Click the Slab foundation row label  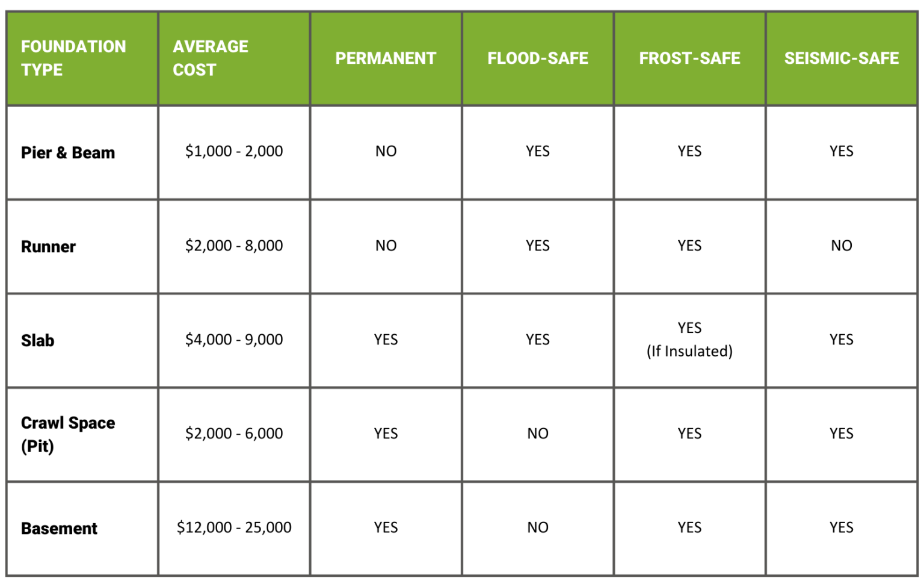38,341
